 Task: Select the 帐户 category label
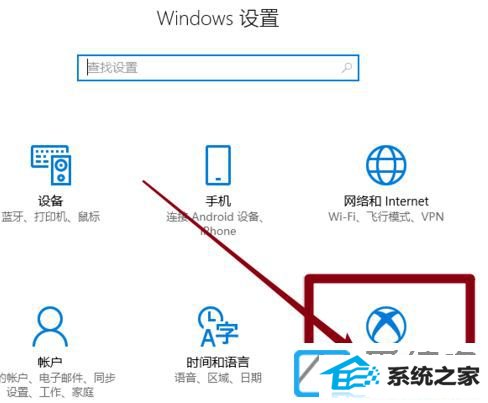click(50, 362)
